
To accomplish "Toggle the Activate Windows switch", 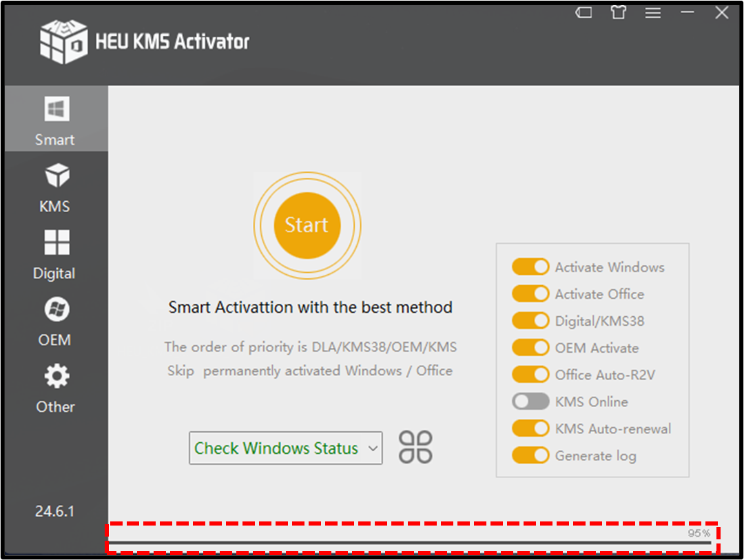I will point(530,267).
